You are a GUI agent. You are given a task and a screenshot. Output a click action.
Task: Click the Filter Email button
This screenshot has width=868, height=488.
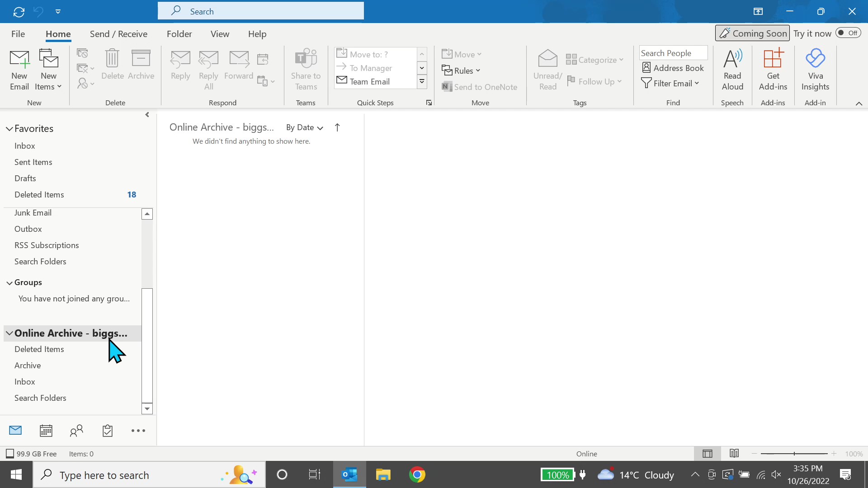[670, 83]
